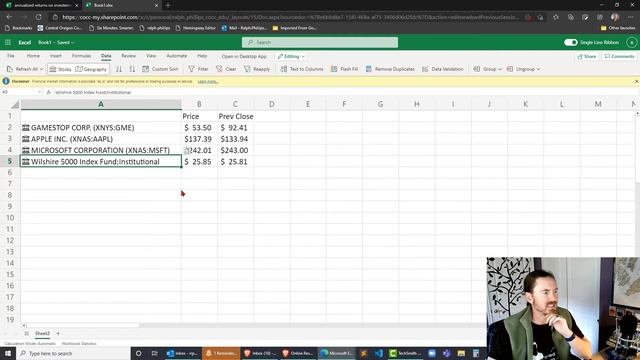The width and height of the screenshot is (640, 360).
Task: Click Open in Desktop App button
Action: click(x=244, y=56)
